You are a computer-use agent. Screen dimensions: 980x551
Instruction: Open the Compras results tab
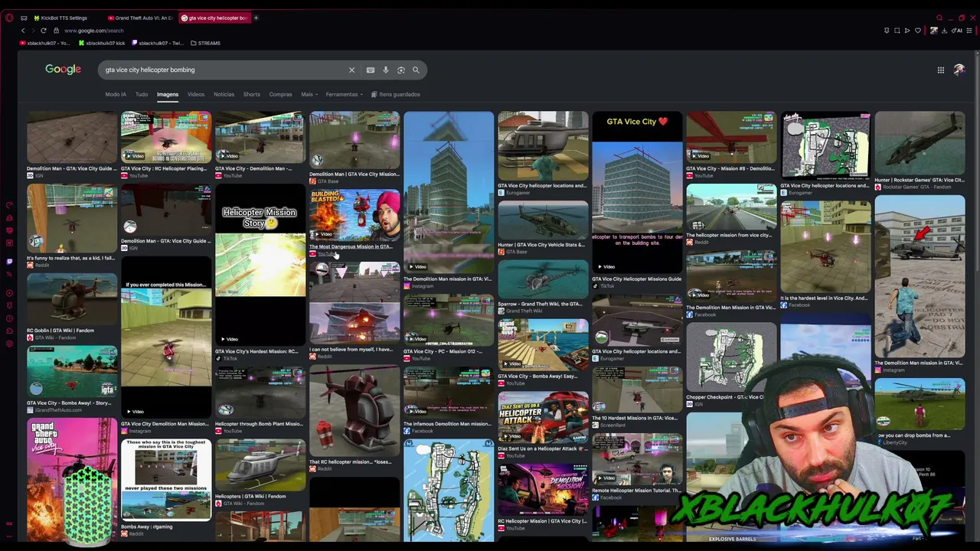[280, 94]
